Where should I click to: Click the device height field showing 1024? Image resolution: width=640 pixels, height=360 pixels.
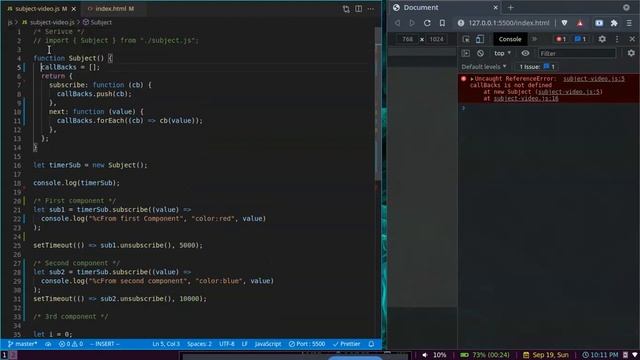click(x=436, y=39)
